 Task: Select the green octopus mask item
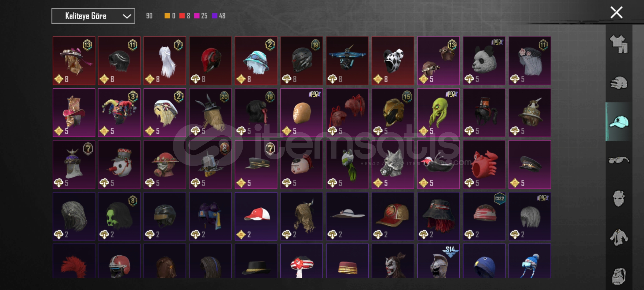pos(438,113)
